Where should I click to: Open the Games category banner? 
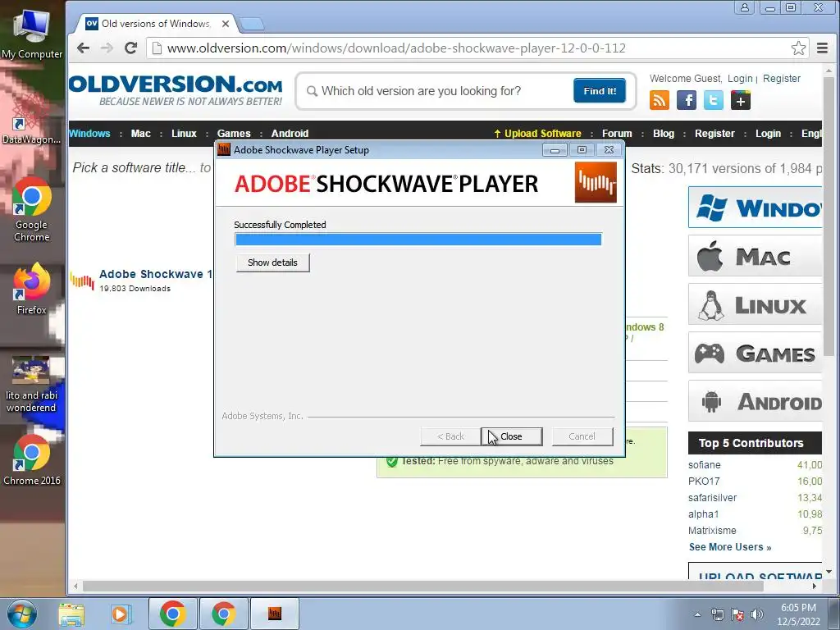pyautogui.click(x=755, y=353)
